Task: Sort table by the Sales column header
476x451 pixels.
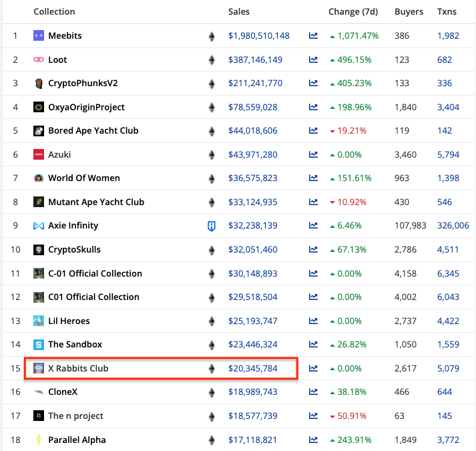Action: 239,11
